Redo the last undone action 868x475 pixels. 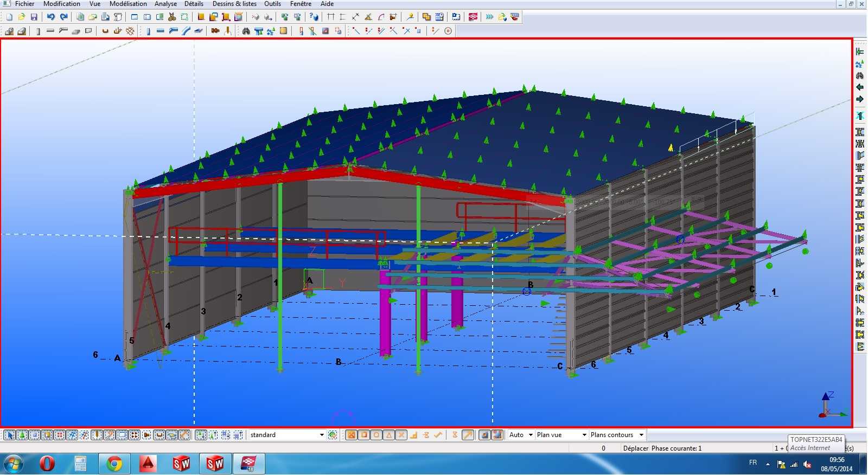[63, 17]
